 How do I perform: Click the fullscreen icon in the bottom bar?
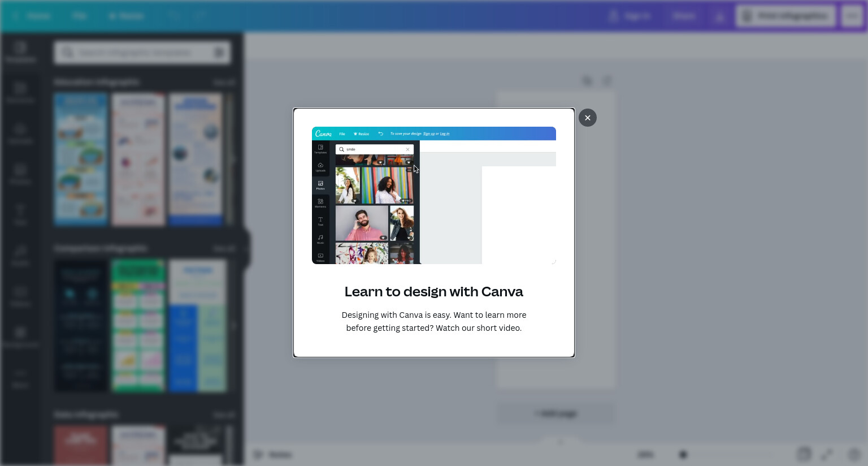[x=826, y=454]
